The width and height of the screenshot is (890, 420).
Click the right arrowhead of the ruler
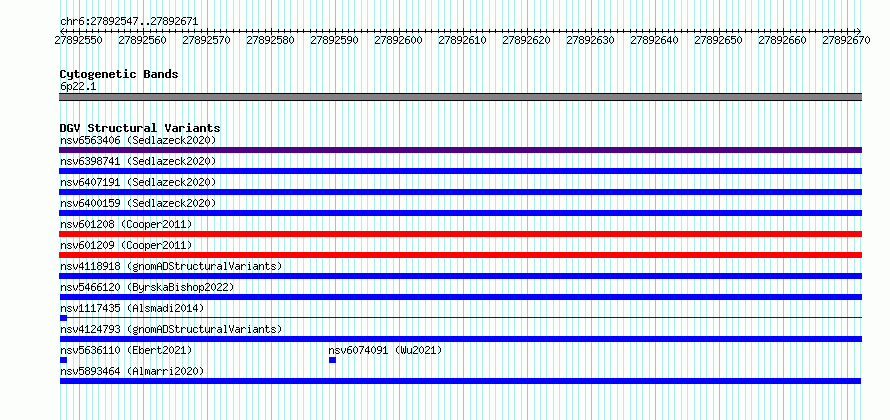pyautogui.click(x=859, y=31)
